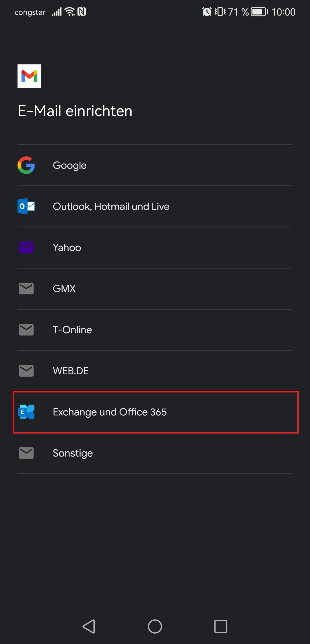Choose Outlook, Hotmail und Live
The image size is (310, 644).
click(x=155, y=206)
